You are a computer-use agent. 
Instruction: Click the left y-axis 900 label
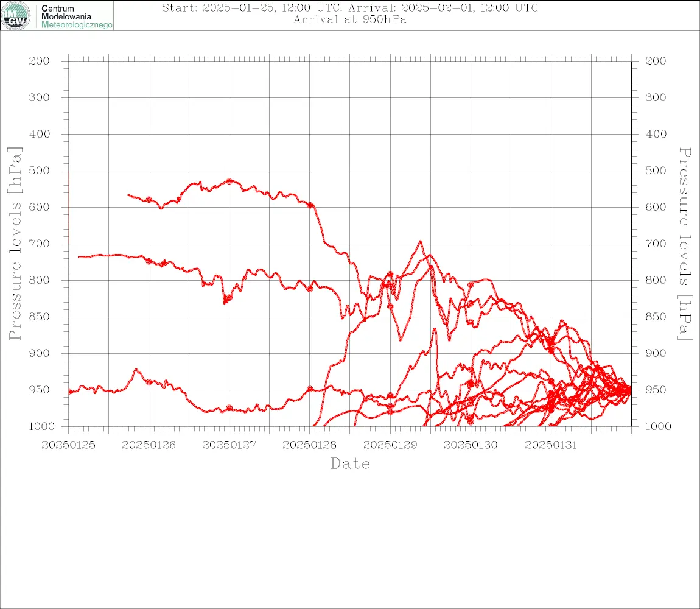(x=40, y=353)
